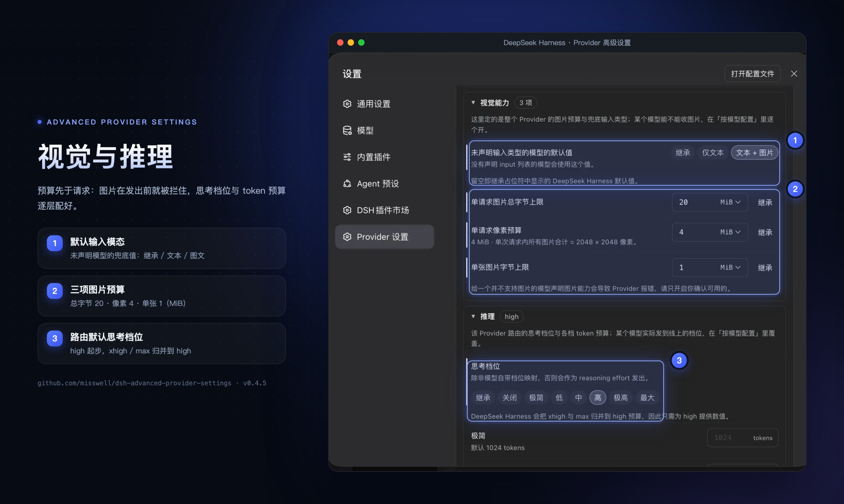Select 继承 for default input type

(683, 153)
